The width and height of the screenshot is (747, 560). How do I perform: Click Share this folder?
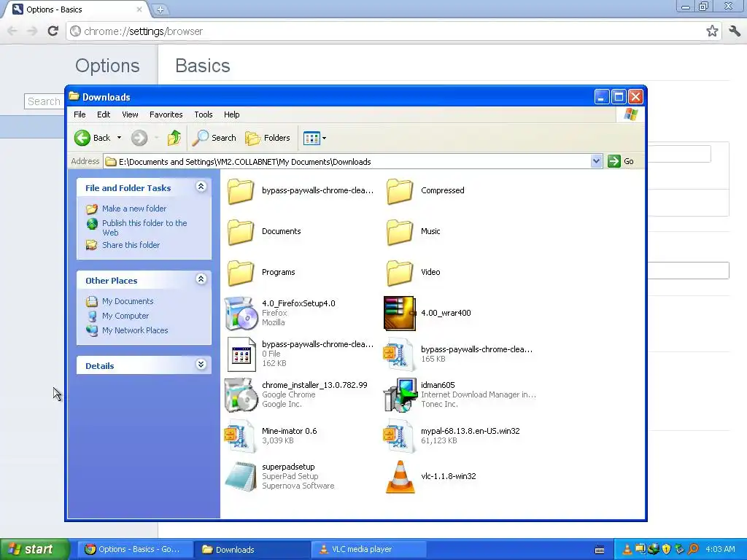tap(131, 245)
